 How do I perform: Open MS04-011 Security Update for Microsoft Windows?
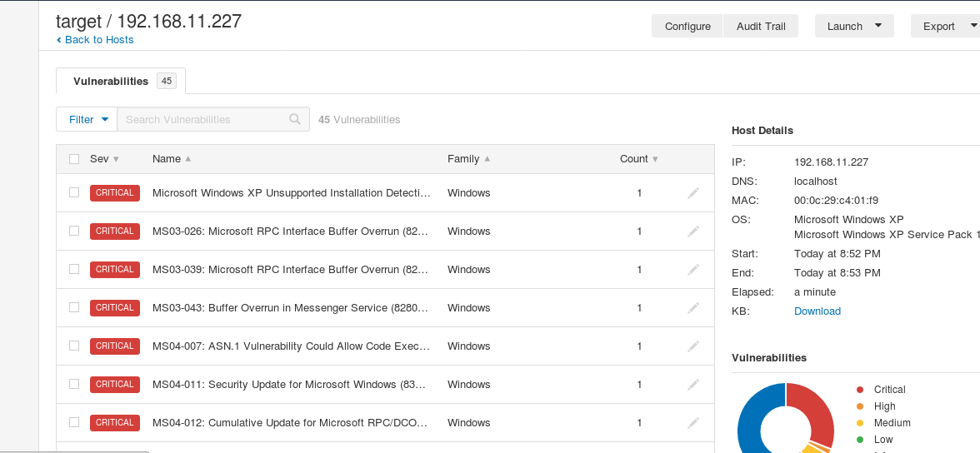tap(289, 384)
